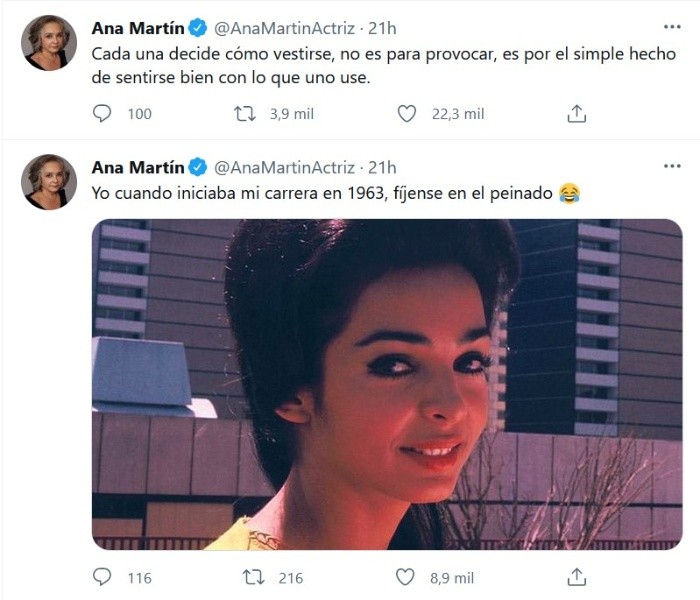Open more options on the second tweet
Image resolution: width=700 pixels, height=600 pixels.
[x=672, y=167]
